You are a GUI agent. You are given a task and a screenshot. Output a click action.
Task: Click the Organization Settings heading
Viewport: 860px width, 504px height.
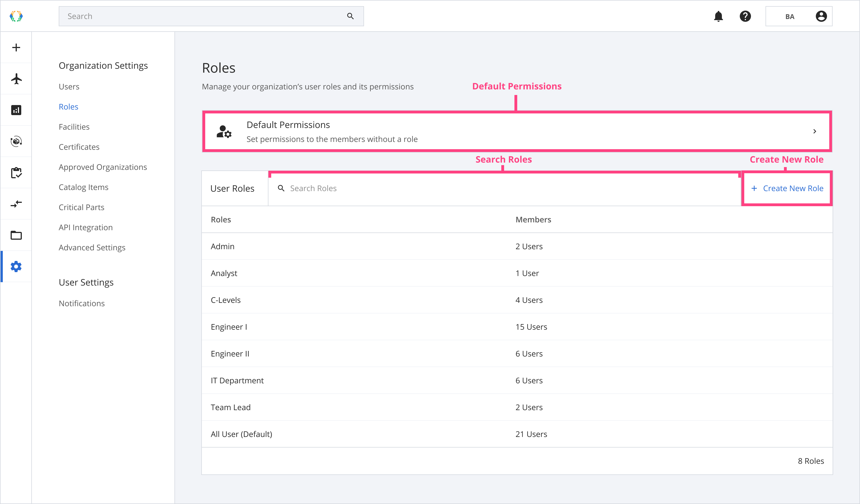click(x=103, y=65)
